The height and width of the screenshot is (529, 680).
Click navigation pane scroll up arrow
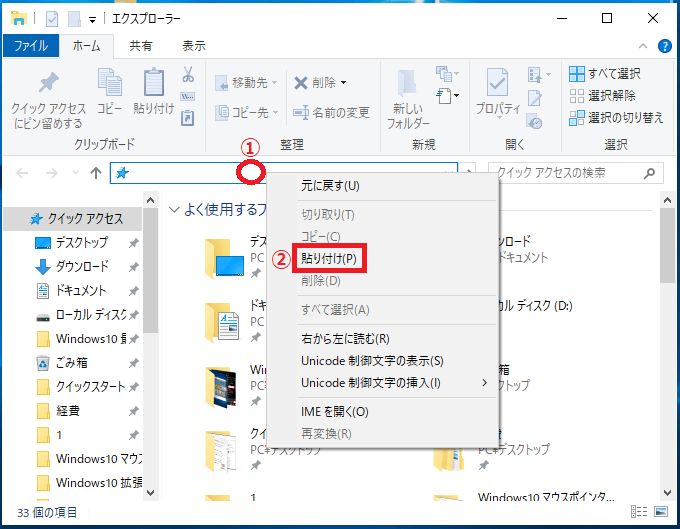tap(150, 200)
